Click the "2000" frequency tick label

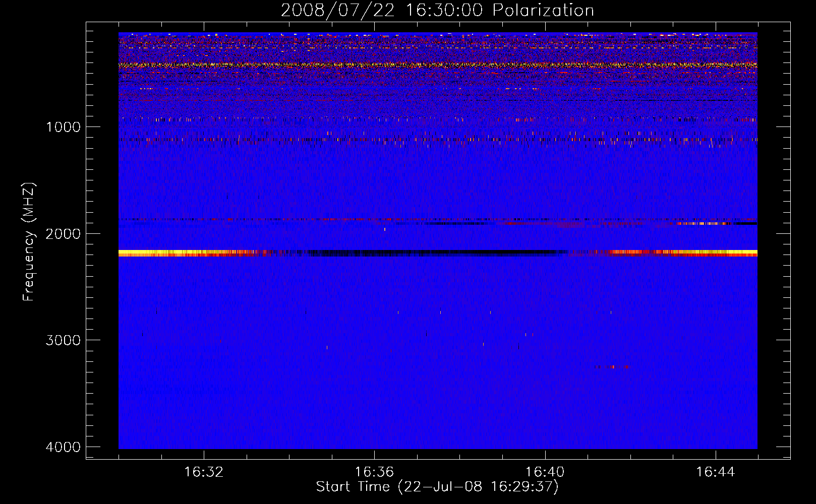pyautogui.click(x=63, y=233)
